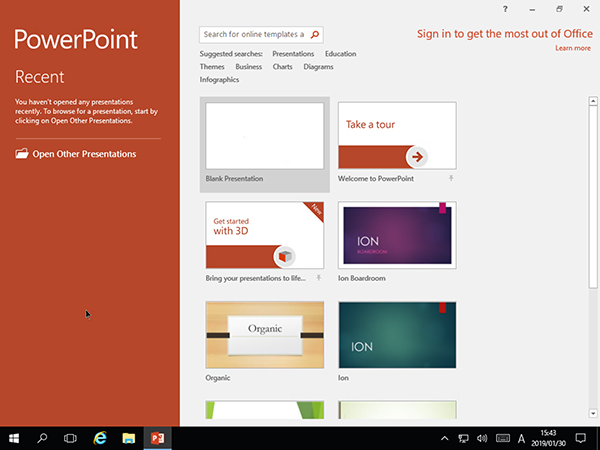Viewport: 600px width, 450px height.
Task: Search suggested term Charts
Action: click(x=282, y=67)
